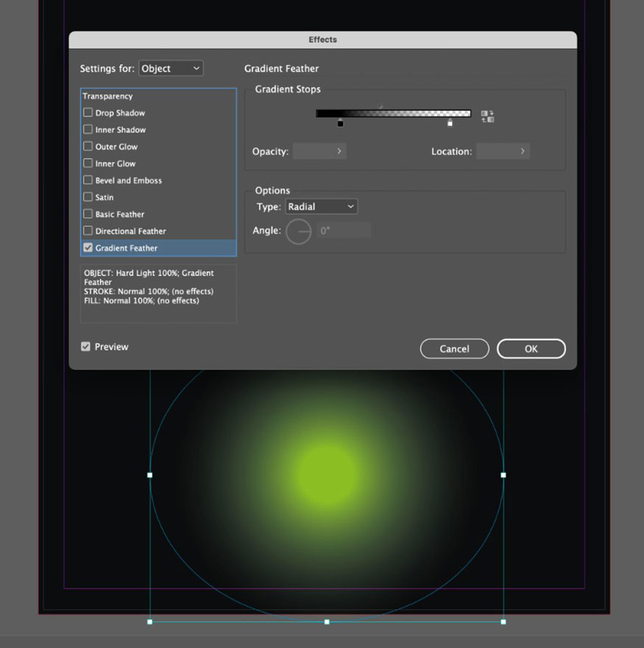Viewport: 644px width, 648px height.
Task: Select the Basic Feather label
Action: [120, 214]
